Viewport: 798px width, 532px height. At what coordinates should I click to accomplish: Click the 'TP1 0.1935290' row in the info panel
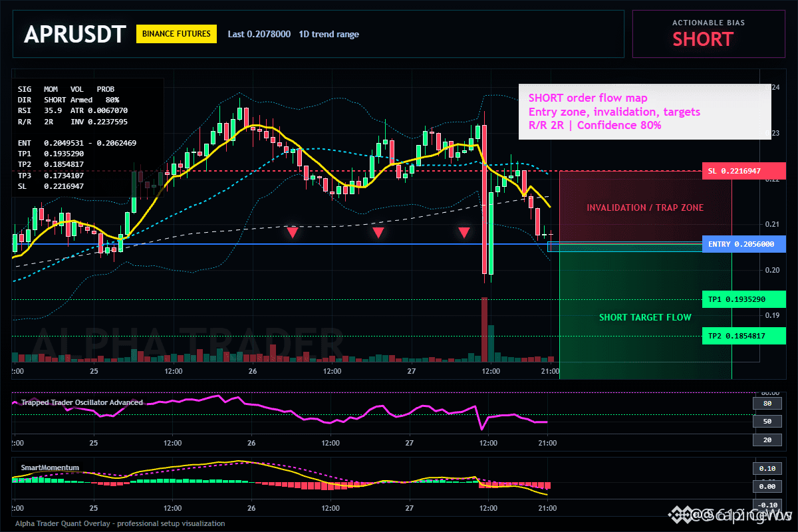(51, 154)
